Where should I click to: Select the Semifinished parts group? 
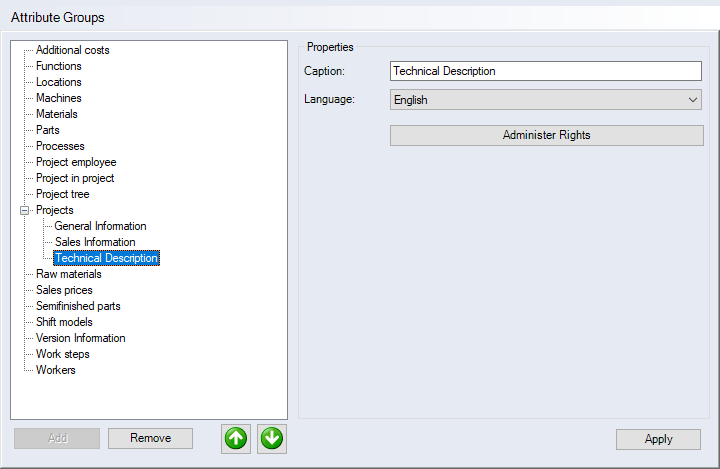[x=78, y=306]
